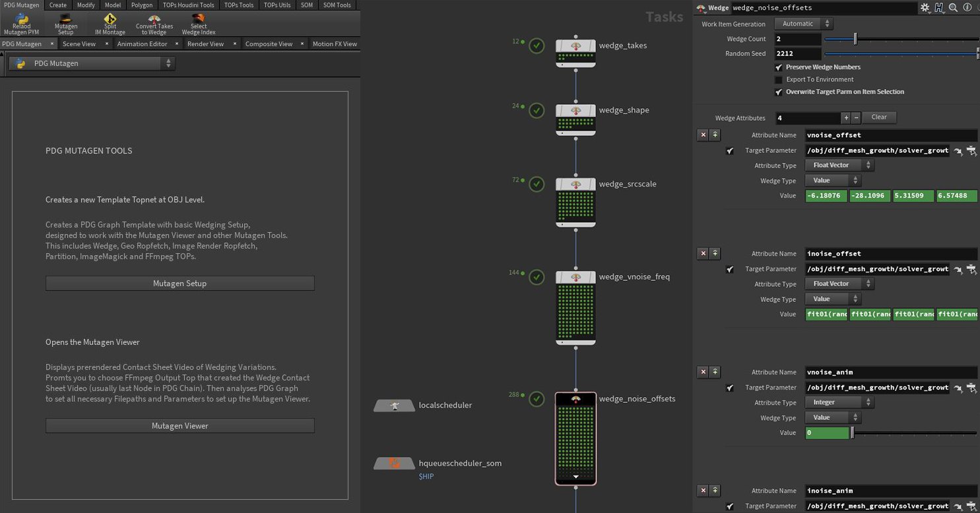Select the wedge_srcscale node

tap(575, 202)
